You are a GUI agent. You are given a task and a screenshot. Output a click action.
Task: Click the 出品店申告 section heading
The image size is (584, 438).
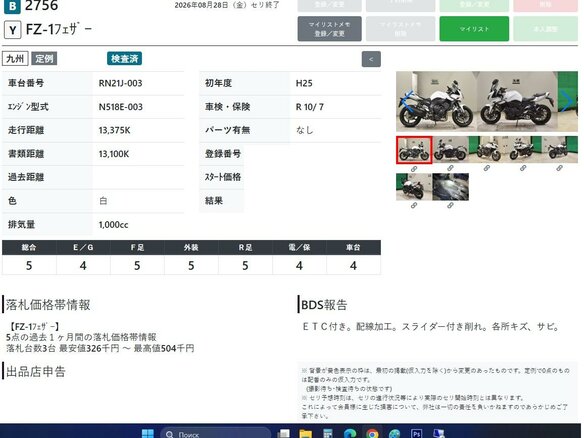point(36,371)
